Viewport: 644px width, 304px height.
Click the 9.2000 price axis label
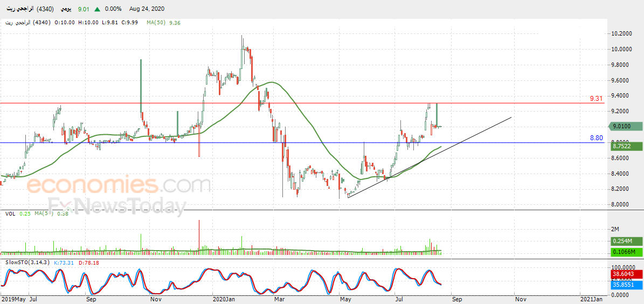click(620, 112)
